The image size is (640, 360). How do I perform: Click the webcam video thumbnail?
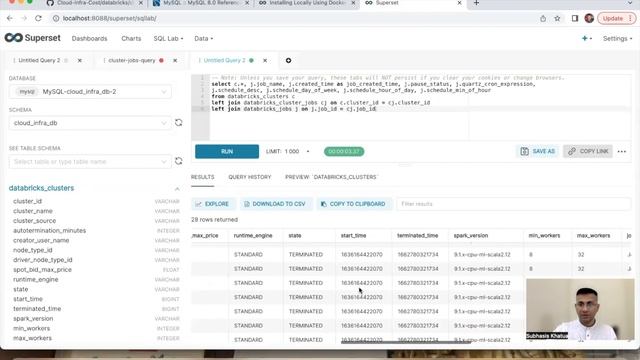(x=580, y=309)
